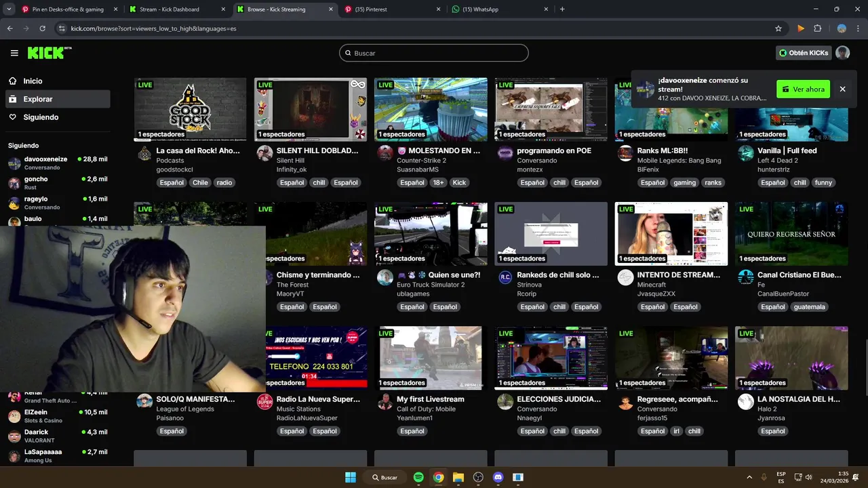The height and width of the screenshot is (488, 868).
Task: Click the funny tag
Action: [x=823, y=182]
